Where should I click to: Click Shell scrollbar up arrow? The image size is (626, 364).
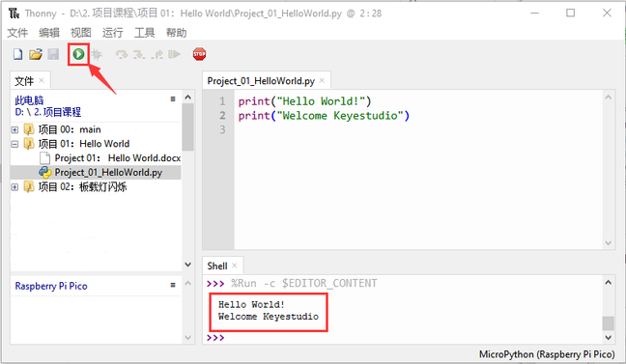[x=608, y=283]
